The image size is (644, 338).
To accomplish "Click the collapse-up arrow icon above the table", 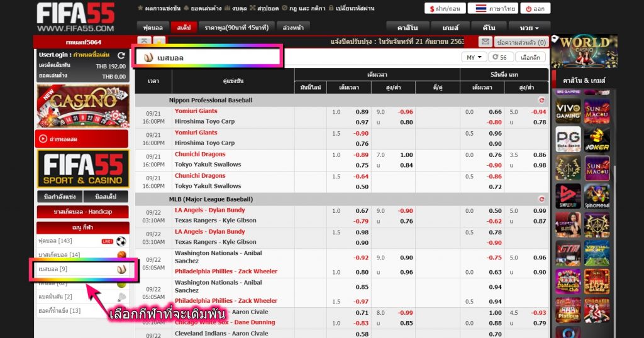I will point(144,40).
